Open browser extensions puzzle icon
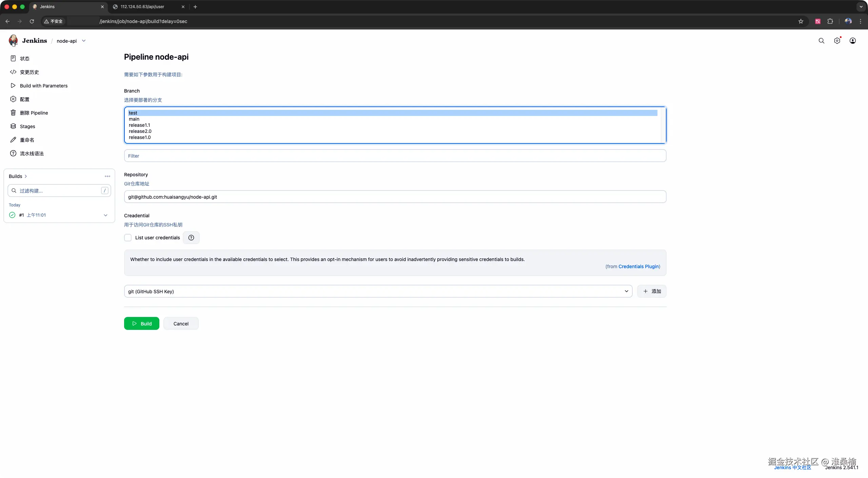The image size is (868, 478). click(x=830, y=21)
